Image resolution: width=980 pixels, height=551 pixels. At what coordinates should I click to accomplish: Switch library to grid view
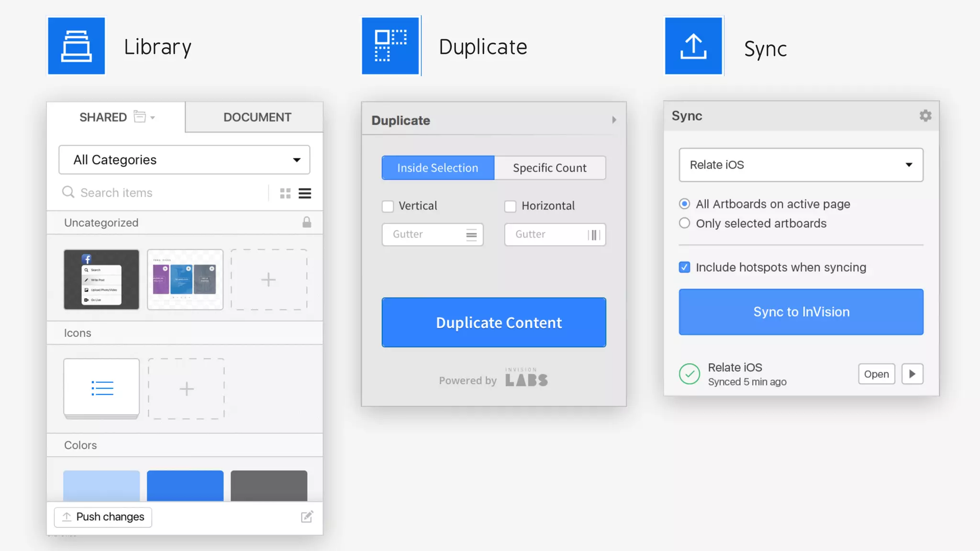click(285, 193)
